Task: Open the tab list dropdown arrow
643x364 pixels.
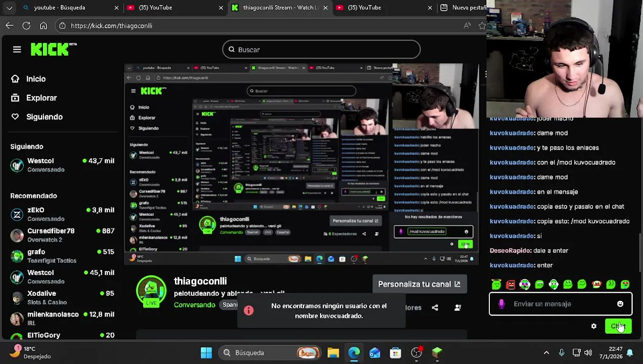Action: click(x=9, y=8)
